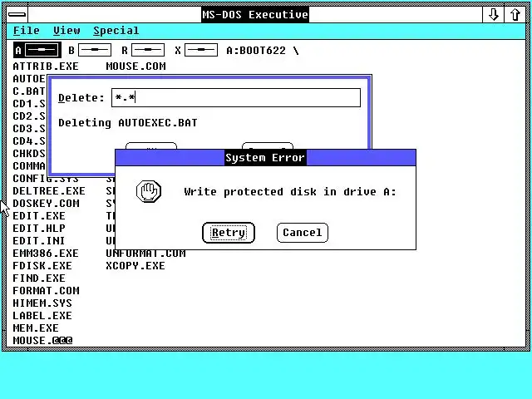Select EDIT.HLP file
The width and height of the screenshot is (532, 399).
[x=39, y=229]
